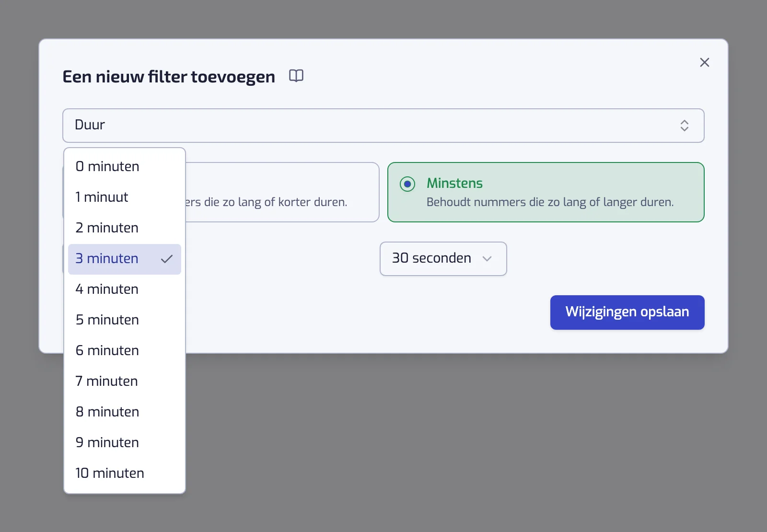Choose 7 minuten option
This screenshot has width=767, height=532.
125,381
